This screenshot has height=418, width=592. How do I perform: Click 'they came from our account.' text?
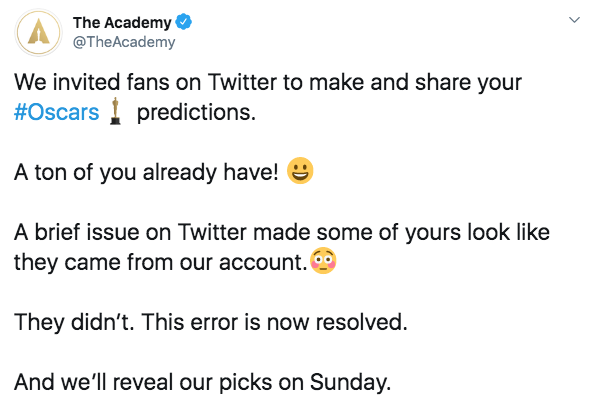[161, 262]
